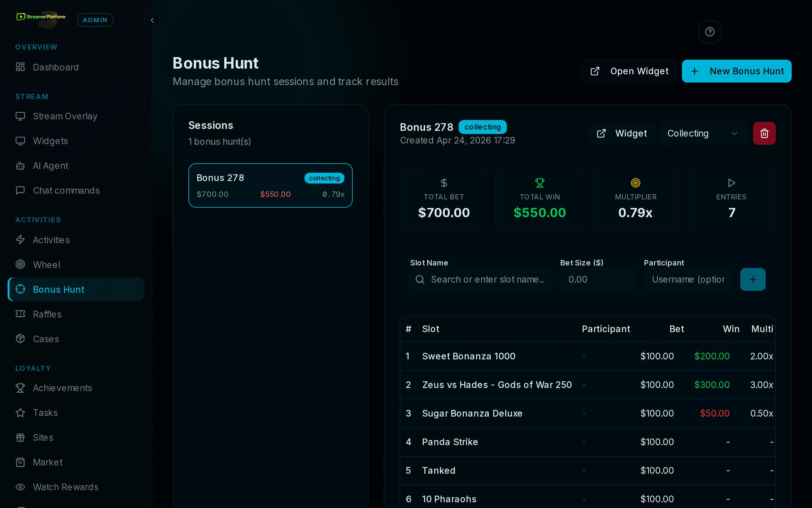Click the Entries play icon

tap(731, 183)
